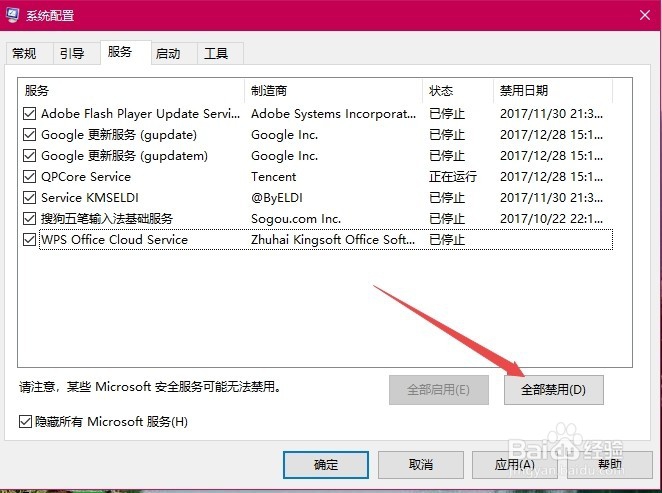
Task: Close the 系统配置 window
Action: [644, 15]
